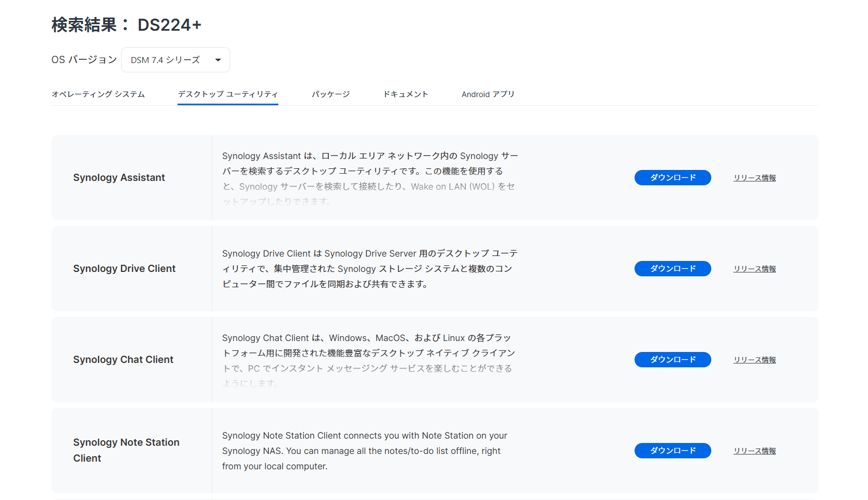Download Synology Drive Client
The image size is (868, 500).
coord(673,269)
